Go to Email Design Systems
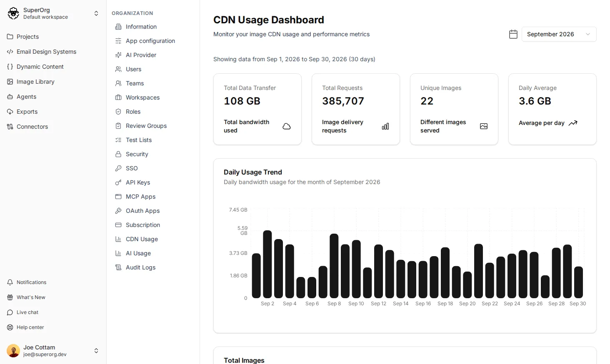This screenshot has height=364, width=610. click(x=46, y=52)
